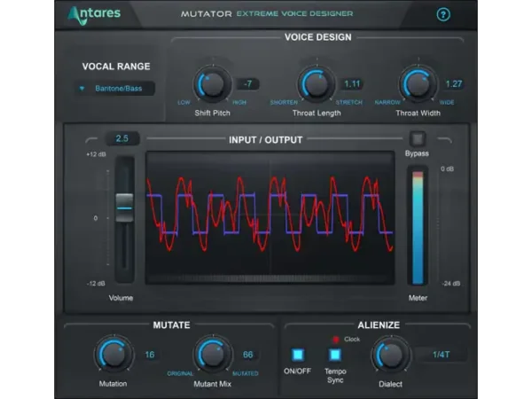The width and height of the screenshot is (532, 399).
Task: Click the -24 dB meter label
Action: click(451, 284)
